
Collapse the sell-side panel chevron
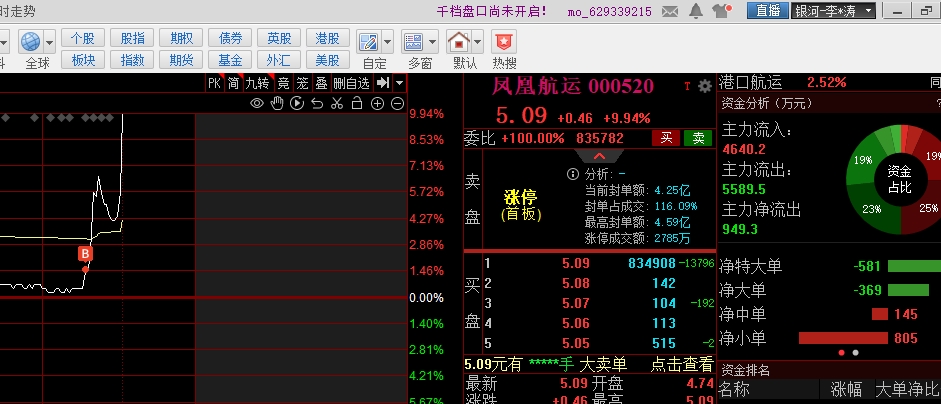coord(600,156)
